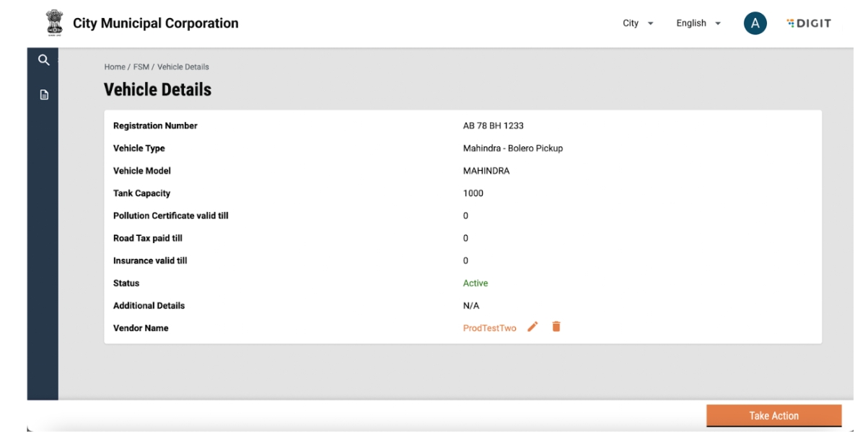This screenshot has height=442, width=868.
Task: Click the trash delete icon beside vendor name
Action: point(556,327)
